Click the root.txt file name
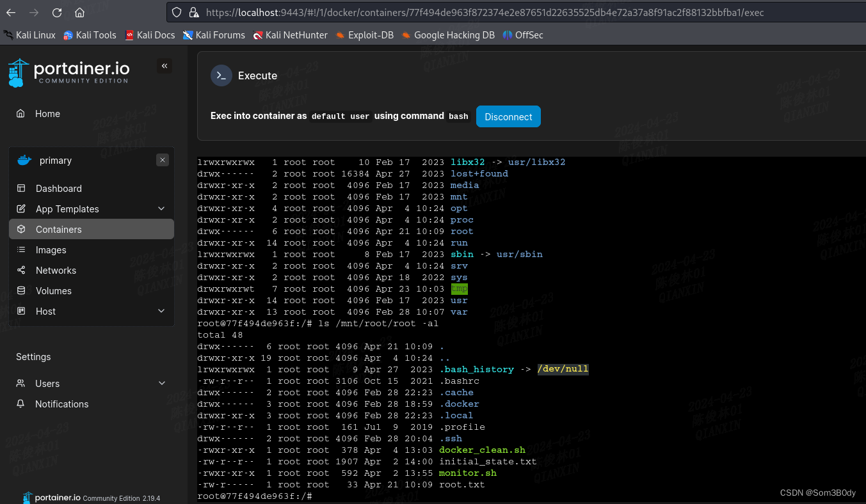The width and height of the screenshot is (866, 504). point(462,484)
